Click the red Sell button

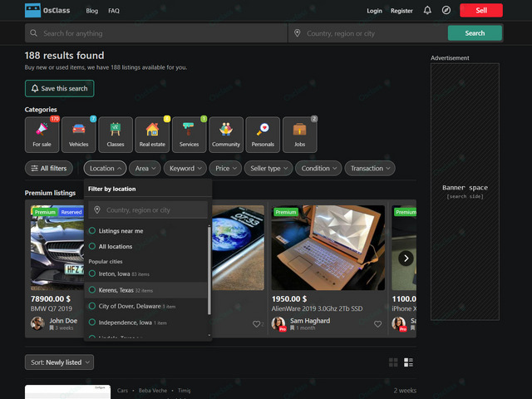coord(481,10)
